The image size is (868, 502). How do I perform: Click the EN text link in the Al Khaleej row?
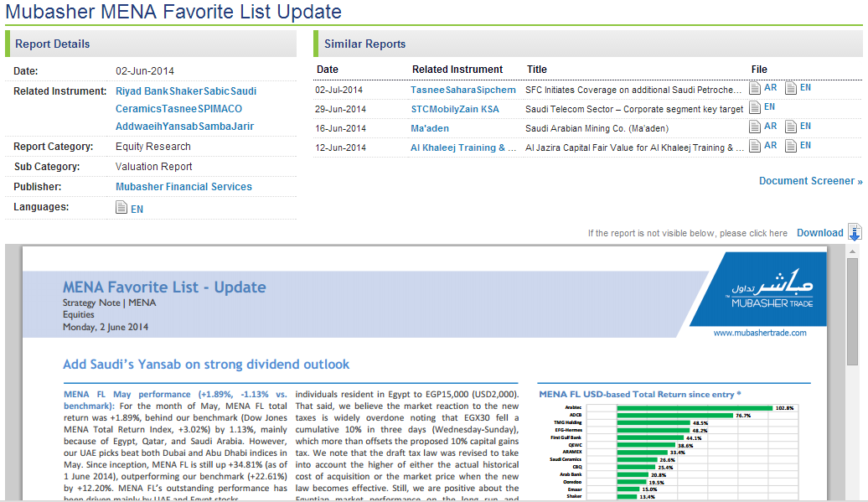coord(805,146)
